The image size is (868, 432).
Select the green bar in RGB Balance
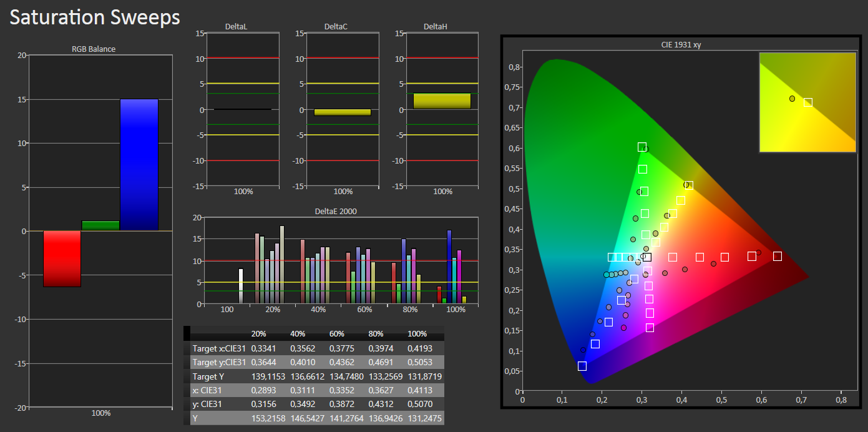pos(100,226)
